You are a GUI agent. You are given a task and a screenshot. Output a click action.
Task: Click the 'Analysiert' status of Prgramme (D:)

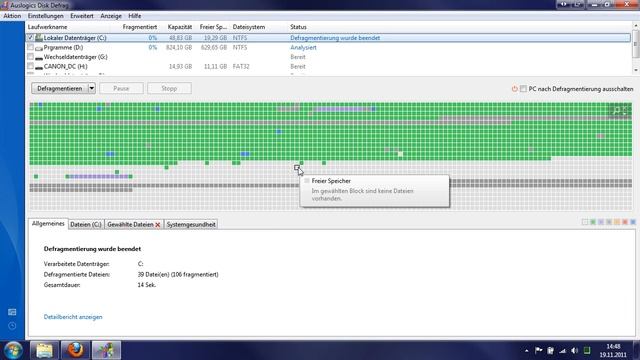click(303, 48)
